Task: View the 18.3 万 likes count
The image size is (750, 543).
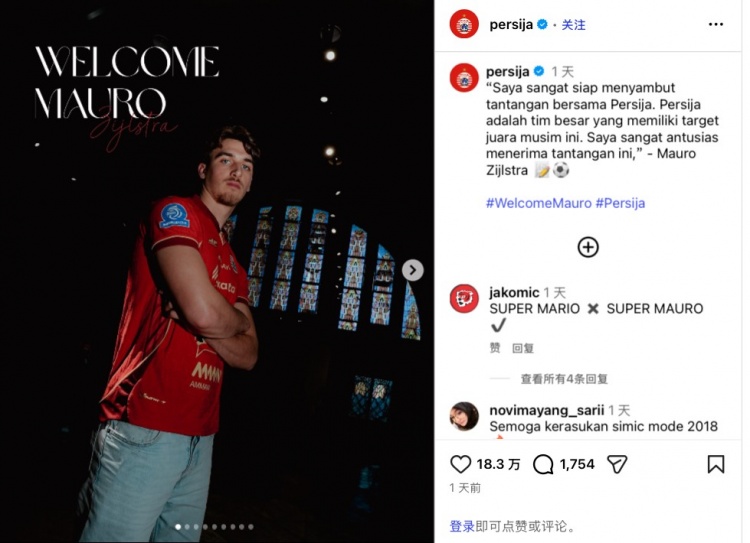Action: pos(498,464)
